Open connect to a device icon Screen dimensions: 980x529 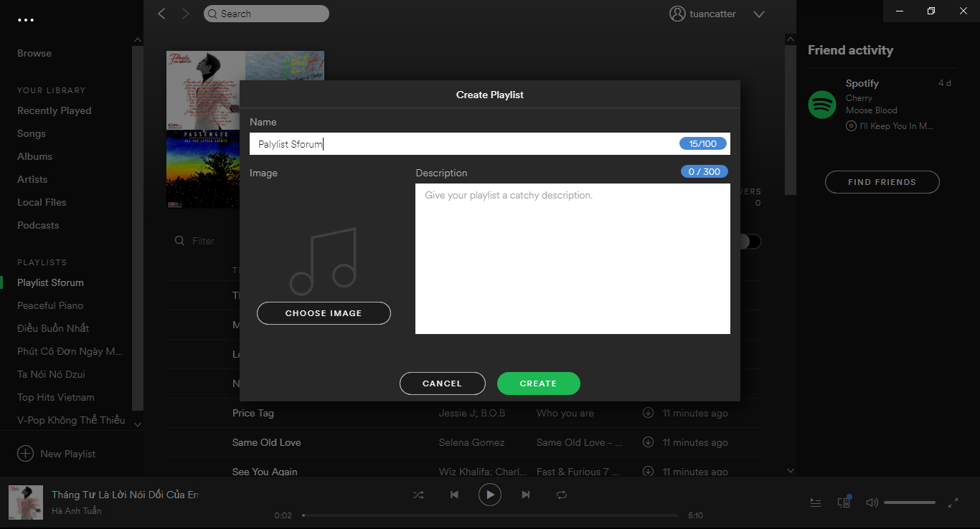click(x=844, y=502)
